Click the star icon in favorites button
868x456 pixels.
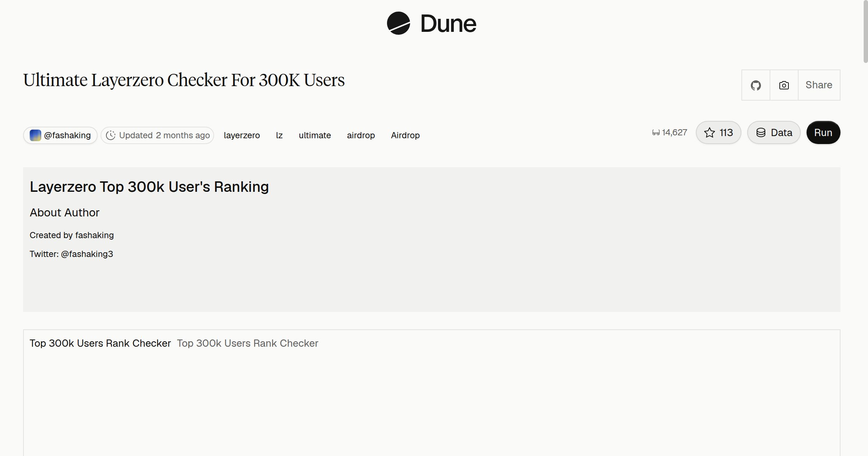click(710, 132)
